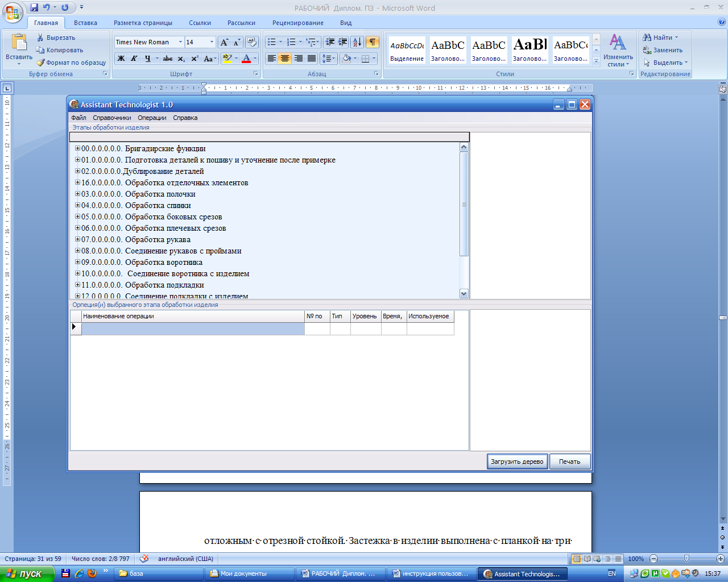728x582 pixels.
Task: Expand the 00.0.0.0.0.0. Бригадирские функции node
Action: click(x=77, y=148)
